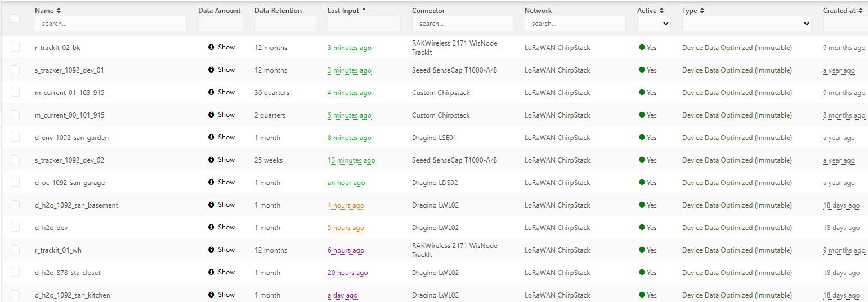Focus the Network search field
The height and width of the screenshot is (302, 868).
pyautogui.click(x=575, y=24)
